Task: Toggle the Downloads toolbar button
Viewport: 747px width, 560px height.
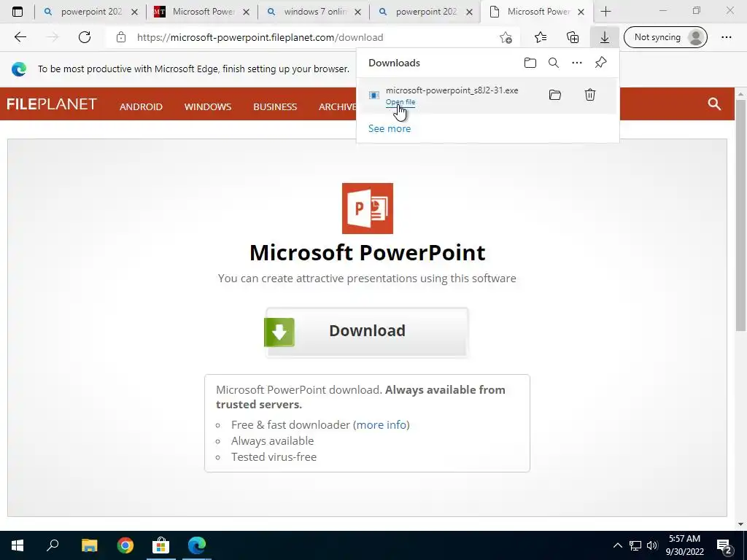Action: click(x=605, y=37)
